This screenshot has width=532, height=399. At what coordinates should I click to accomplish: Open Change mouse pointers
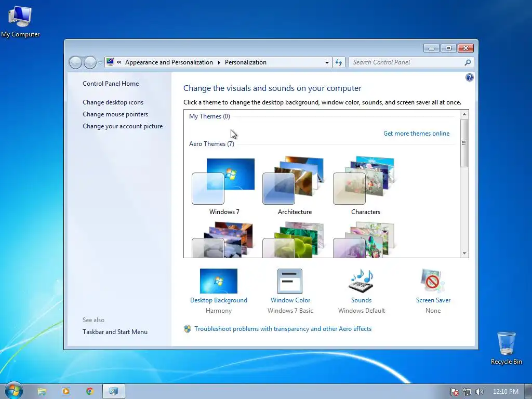115,114
